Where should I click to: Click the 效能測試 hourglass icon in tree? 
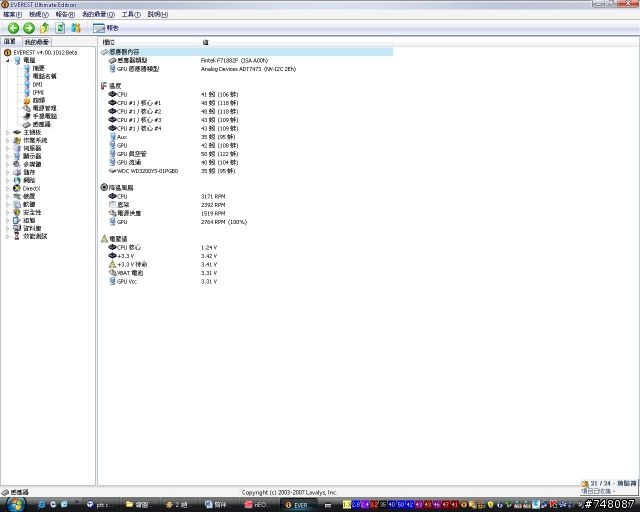pyautogui.click(x=17, y=236)
